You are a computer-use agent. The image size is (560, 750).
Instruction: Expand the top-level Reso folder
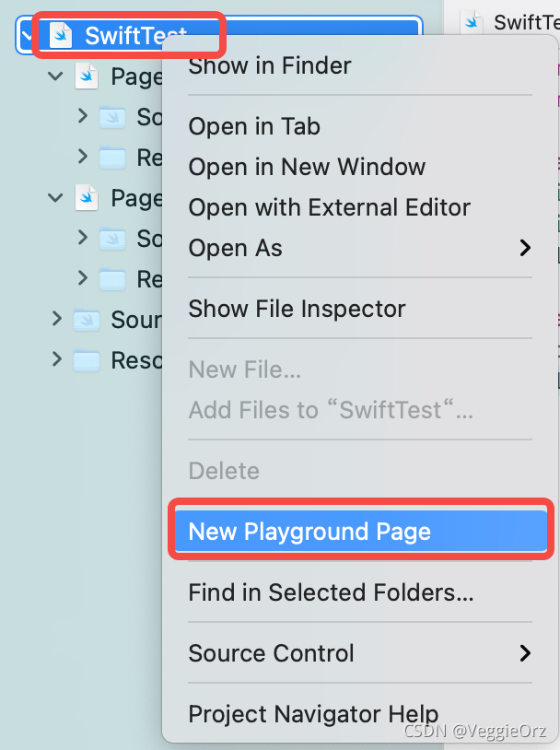[x=57, y=358]
